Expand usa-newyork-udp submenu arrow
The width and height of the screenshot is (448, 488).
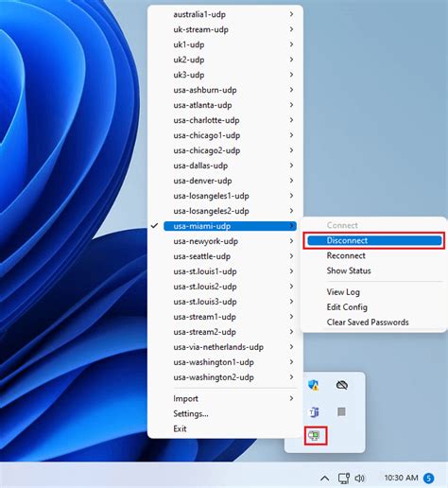(291, 241)
